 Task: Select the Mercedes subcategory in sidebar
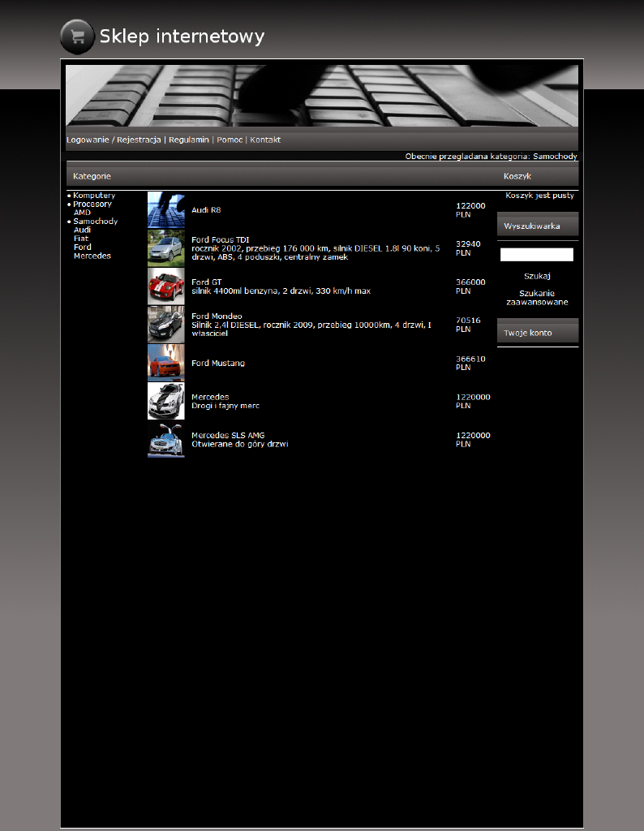click(92, 256)
